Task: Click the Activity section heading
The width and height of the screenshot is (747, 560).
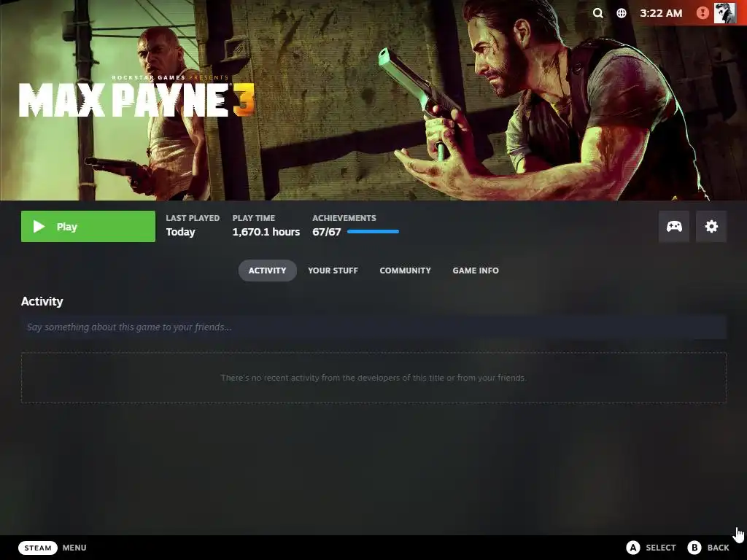Action: click(42, 301)
